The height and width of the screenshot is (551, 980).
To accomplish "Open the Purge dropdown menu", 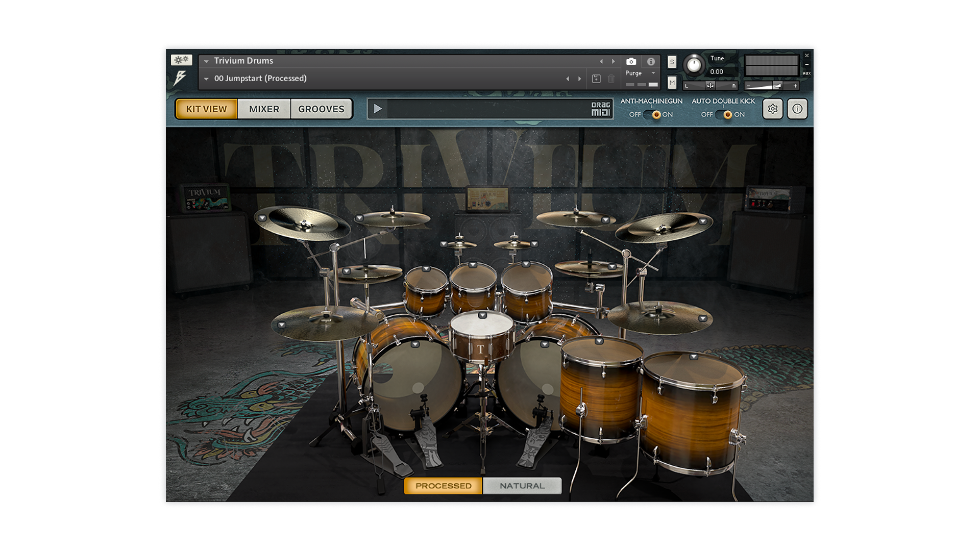I will click(x=653, y=73).
